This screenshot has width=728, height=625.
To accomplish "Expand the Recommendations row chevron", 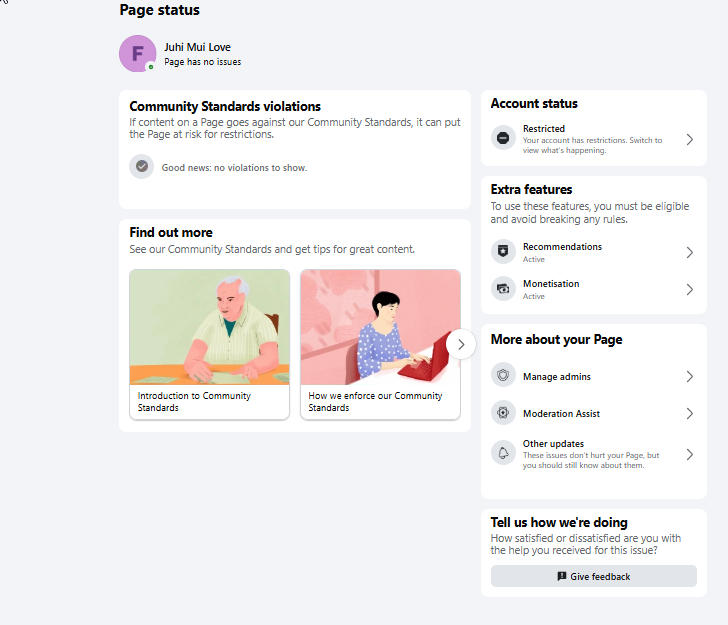I will coord(689,252).
